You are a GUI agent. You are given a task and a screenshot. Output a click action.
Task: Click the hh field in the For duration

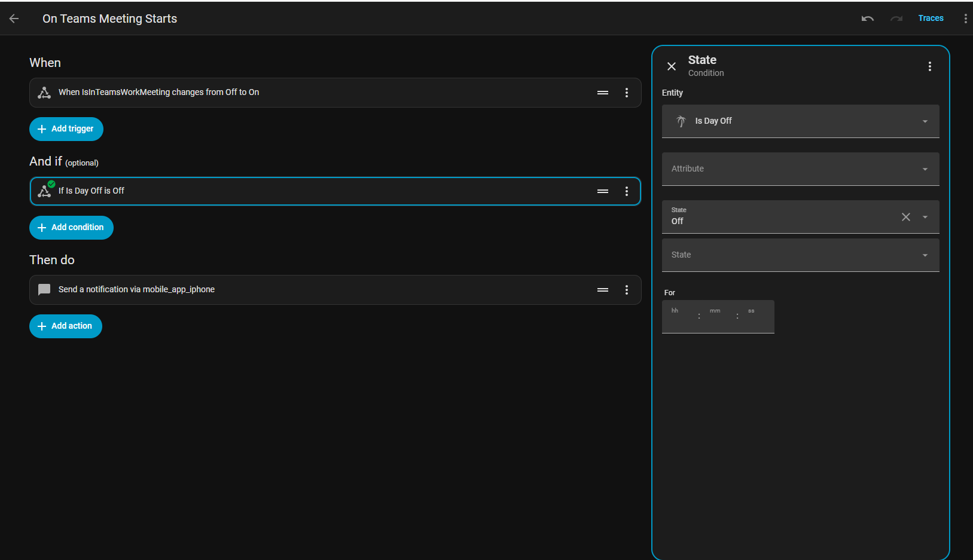click(x=680, y=316)
